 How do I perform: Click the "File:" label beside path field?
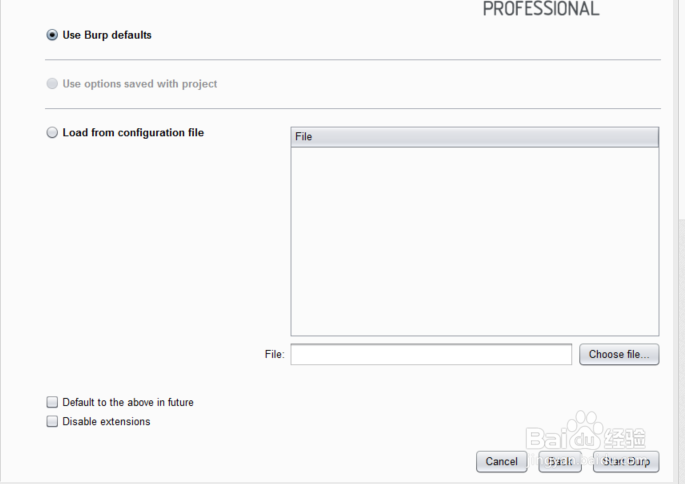pyautogui.click(x=274, y=354)
